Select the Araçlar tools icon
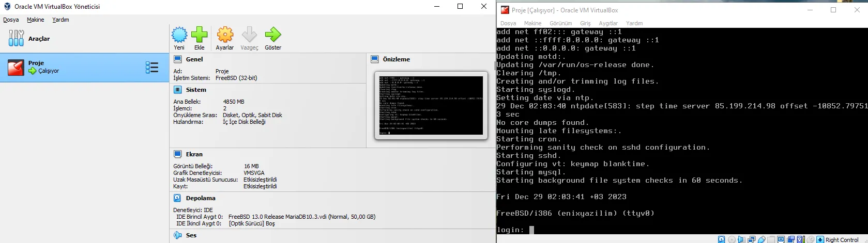 click(x=16, y=38)
